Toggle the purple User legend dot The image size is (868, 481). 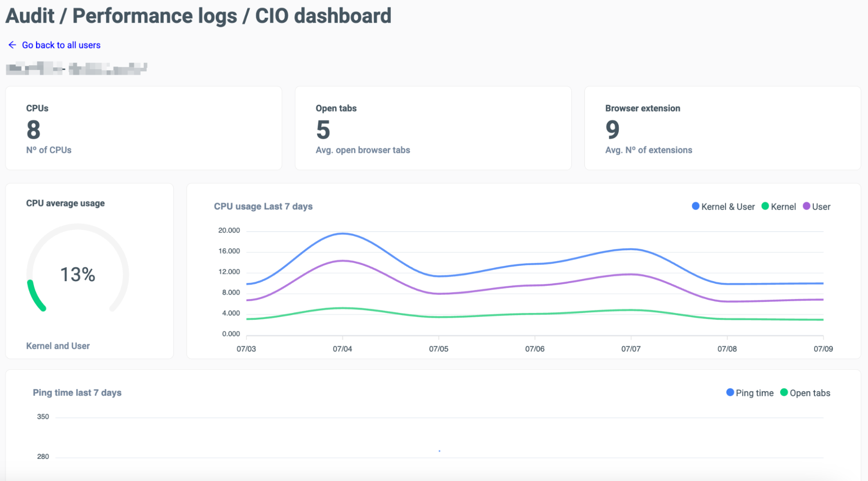806,206
